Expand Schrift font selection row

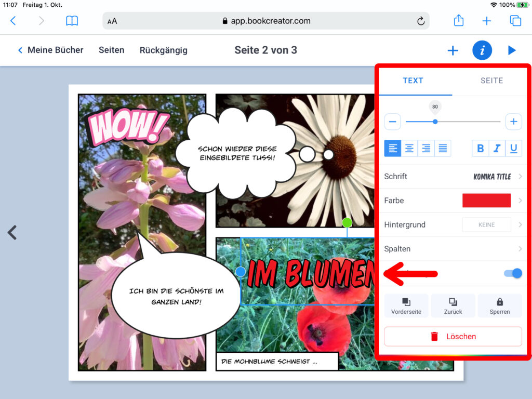coord(452,177)
